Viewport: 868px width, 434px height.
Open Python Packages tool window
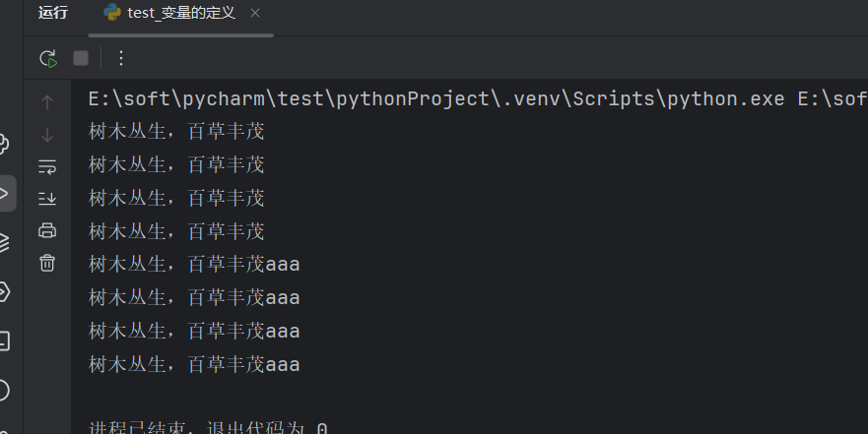4,145
